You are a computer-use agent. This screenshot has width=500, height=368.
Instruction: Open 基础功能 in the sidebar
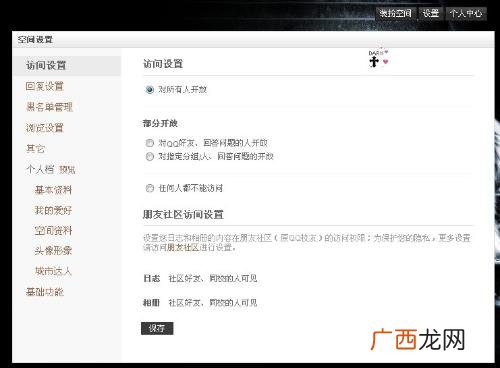(x=45, y=292)
